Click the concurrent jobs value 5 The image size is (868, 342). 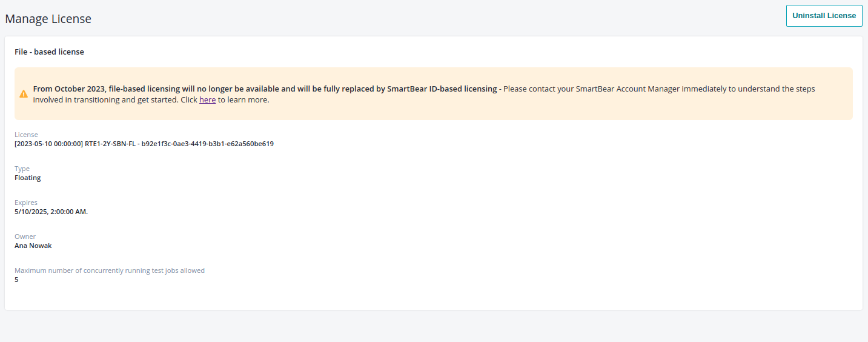coord(16,280)
